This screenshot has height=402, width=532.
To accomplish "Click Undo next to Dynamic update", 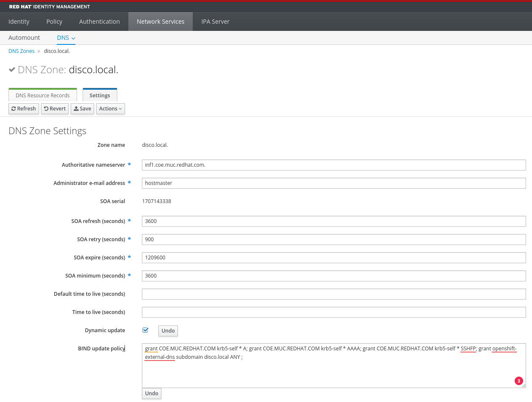I will 168,330.
